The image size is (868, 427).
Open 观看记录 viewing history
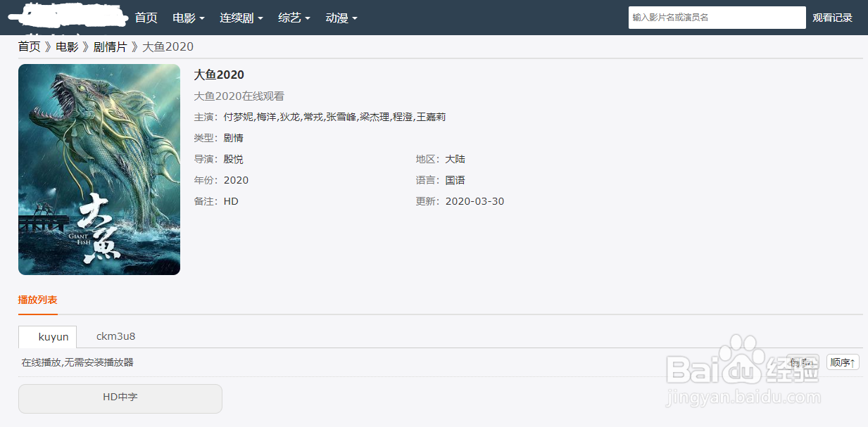pos(833,16)
